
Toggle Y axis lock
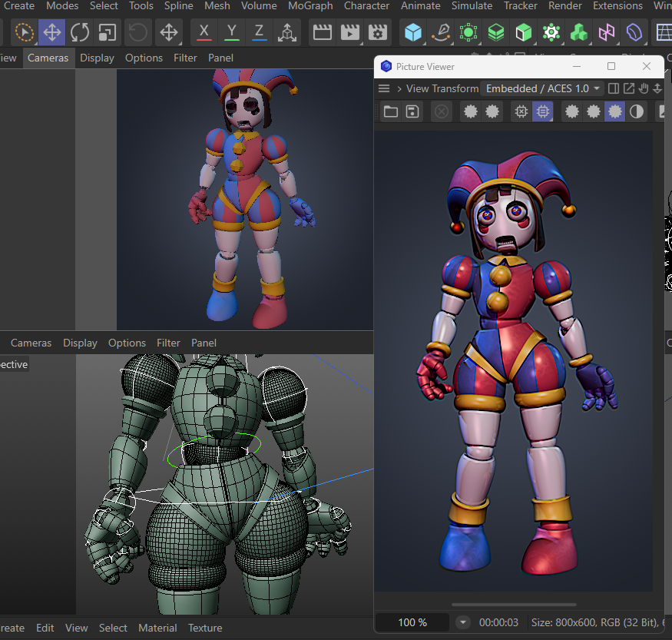pos(232,32)
